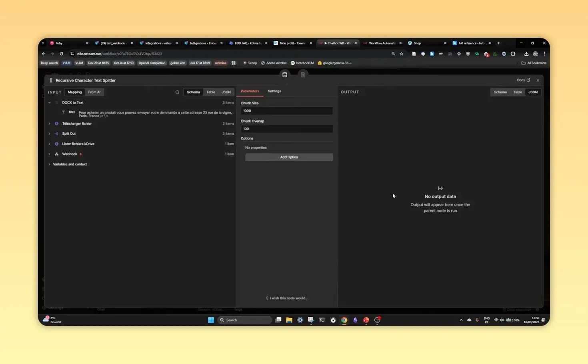Image resolution: width=588 pixels, height=364 pixels.
Task: Collapse the DOCX to Text item
Action: [x=49, y=102]
